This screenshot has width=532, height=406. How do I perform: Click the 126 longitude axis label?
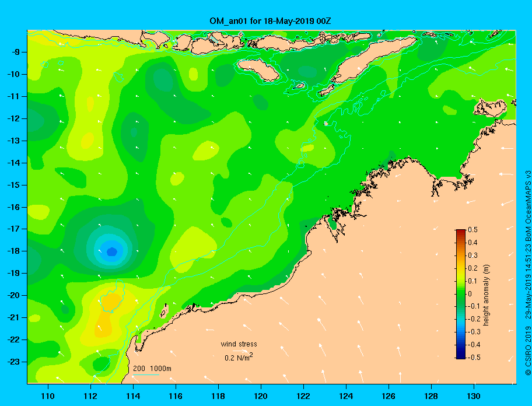coord(388,396)
